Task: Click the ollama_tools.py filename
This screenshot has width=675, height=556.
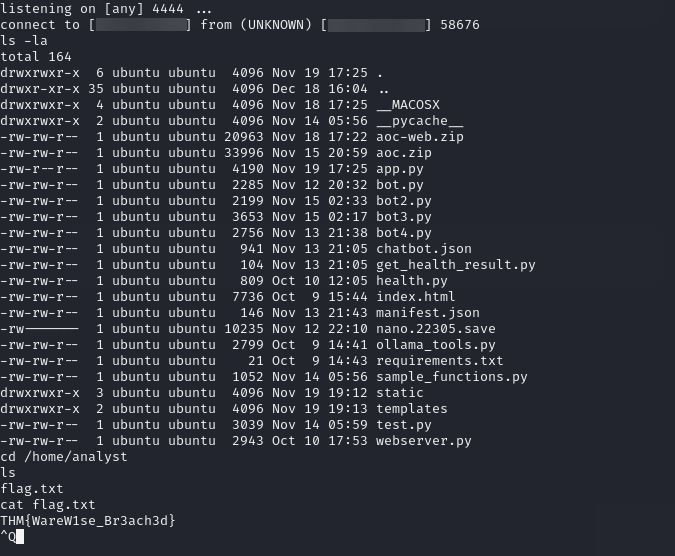Action: [436, 345]
